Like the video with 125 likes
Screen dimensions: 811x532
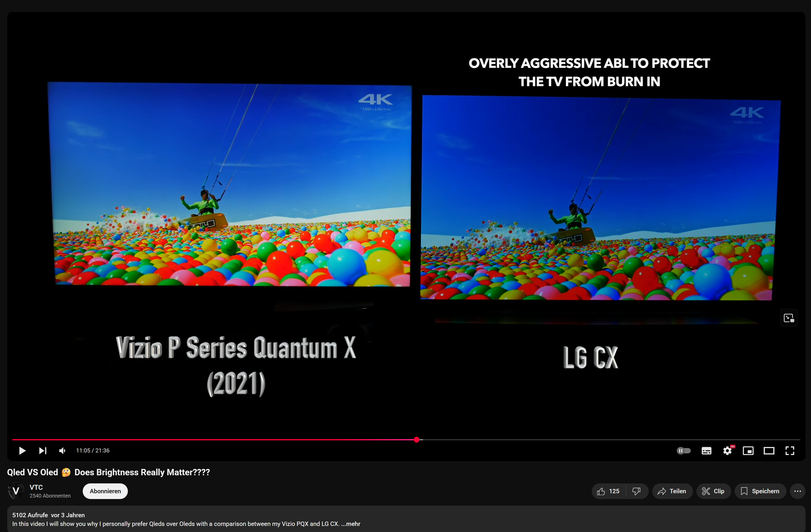click(609, 491)
